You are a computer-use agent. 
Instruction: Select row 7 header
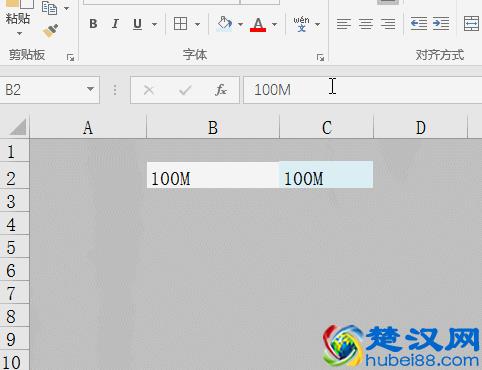(x=14, y=293)
